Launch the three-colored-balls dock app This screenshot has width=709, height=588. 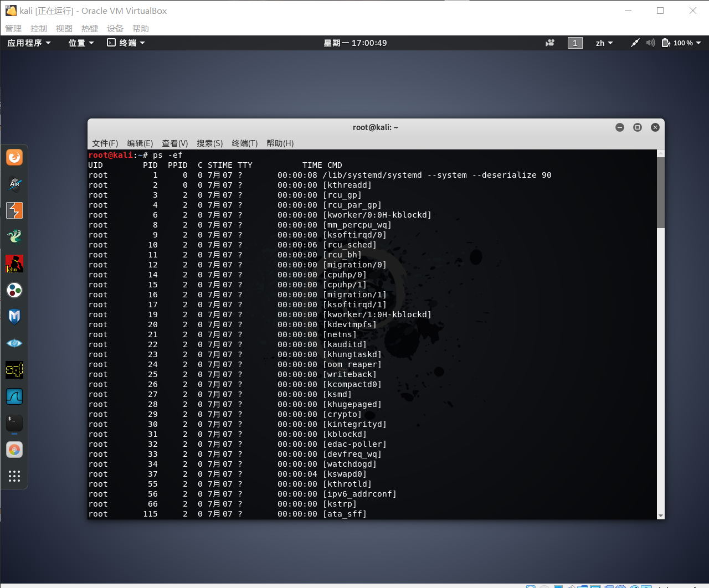(14, 290)
